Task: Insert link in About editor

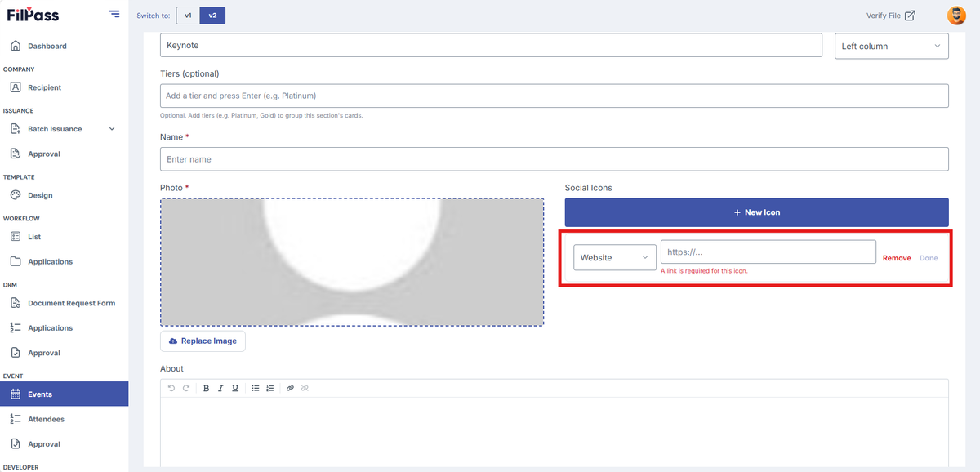Action: (290, 388)
